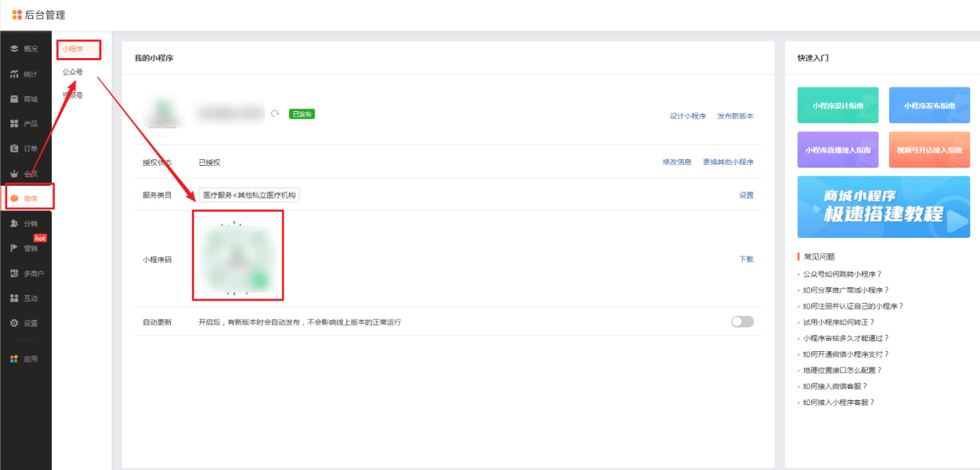This screenshot has width=980, height=470.
Task: Click the 后台管理 logo in header
Action: pos(38,15)
